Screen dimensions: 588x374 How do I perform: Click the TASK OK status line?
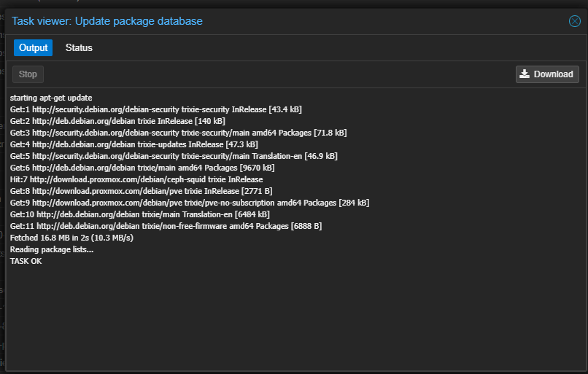26,261
